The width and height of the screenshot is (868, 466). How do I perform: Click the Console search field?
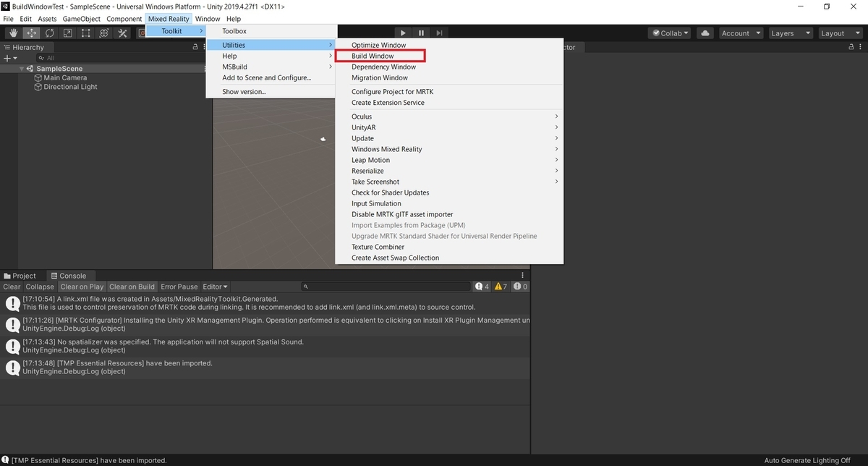point(386,287)
